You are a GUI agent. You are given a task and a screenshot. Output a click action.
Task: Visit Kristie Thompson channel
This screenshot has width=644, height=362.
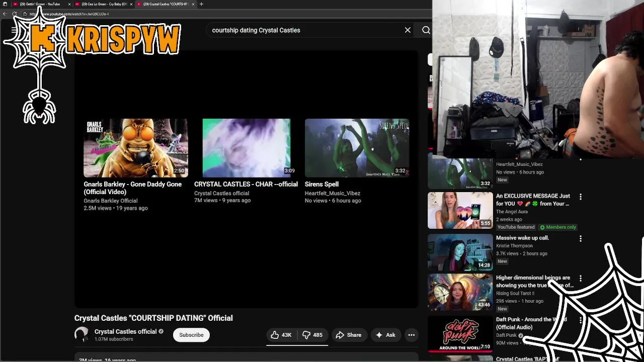[514, 246]
